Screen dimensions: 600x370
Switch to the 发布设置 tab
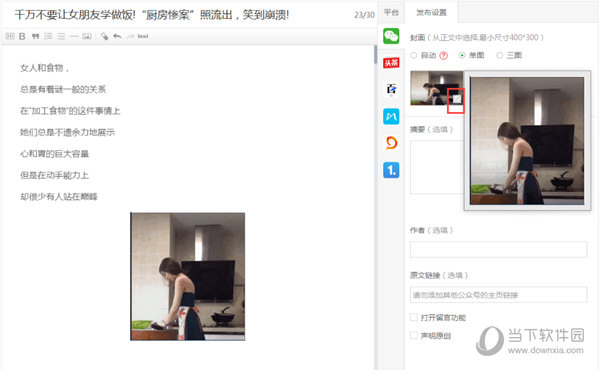[431, 13]
